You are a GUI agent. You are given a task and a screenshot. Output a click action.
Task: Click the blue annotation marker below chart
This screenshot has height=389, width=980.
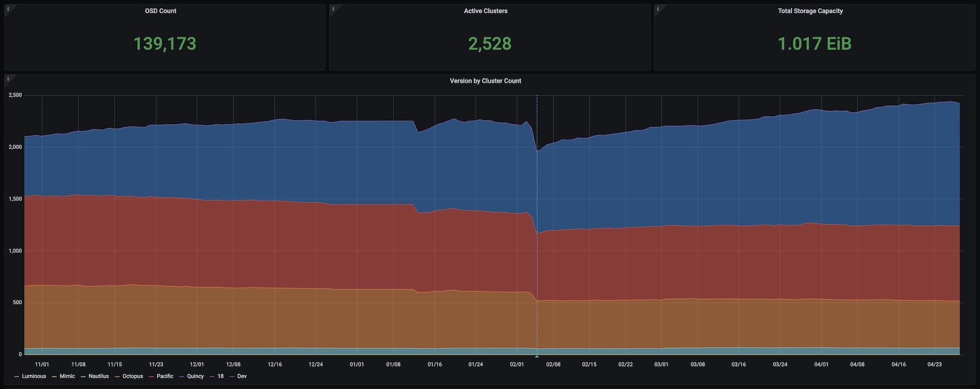[x=537, y=356]
